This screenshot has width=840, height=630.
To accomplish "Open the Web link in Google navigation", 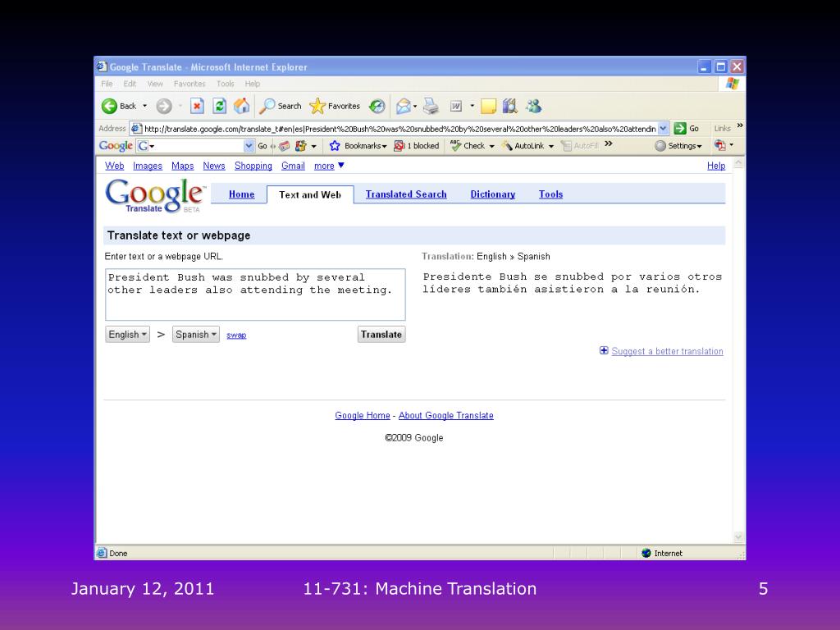I will [x=115, y=166].
